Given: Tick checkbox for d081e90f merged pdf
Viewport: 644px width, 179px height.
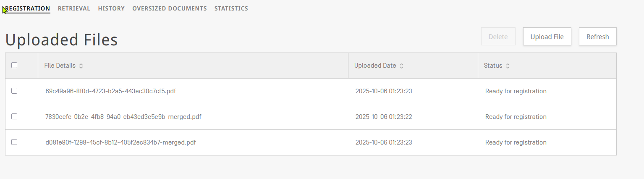Looking at the screenshot, I should (14, 142).
